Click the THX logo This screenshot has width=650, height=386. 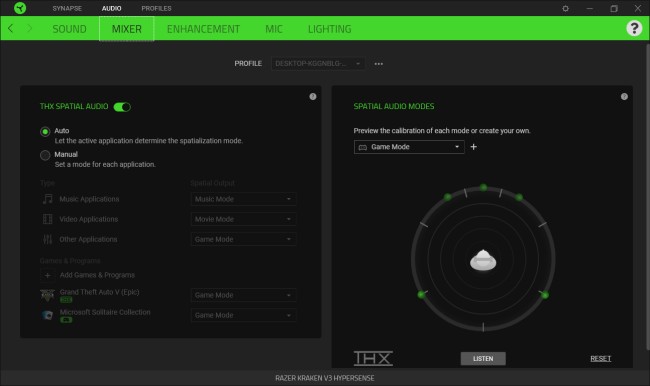click(x=373, y=359)
